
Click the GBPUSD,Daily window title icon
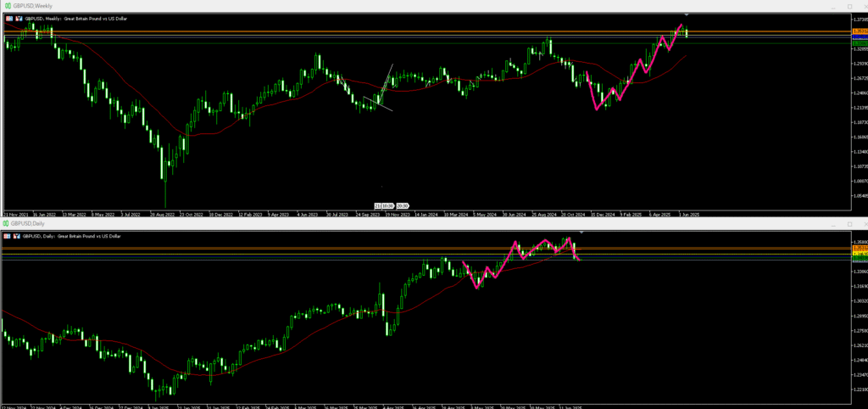click(x=6, y=223)
